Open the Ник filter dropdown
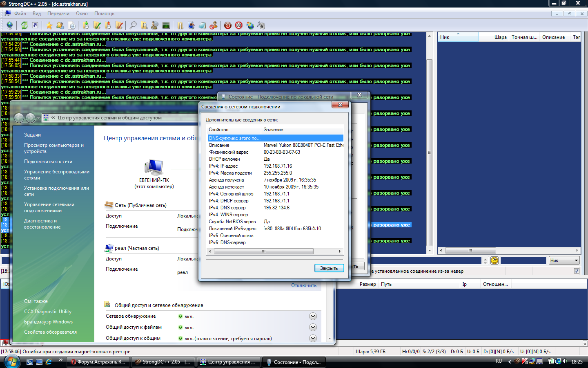 tap(565, 260)
